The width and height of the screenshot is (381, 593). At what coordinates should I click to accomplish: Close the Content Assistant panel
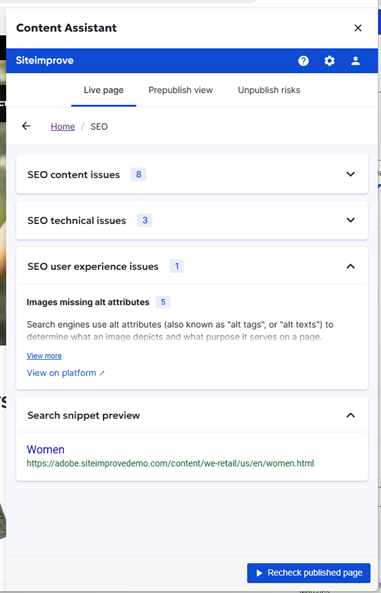point(358,28)
